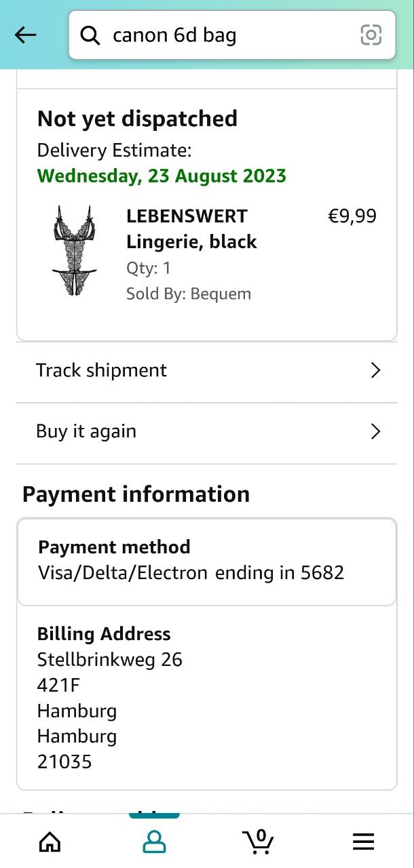
Task: Go to the Home tab
Action: click(x=50, y=842)
